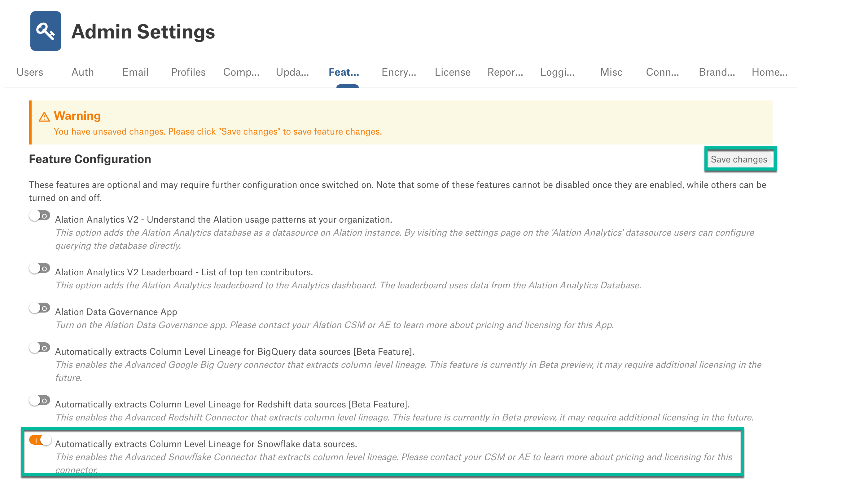Open the Email tab
The height and width of the screenshot is (480, 868).
coord(135,72)
